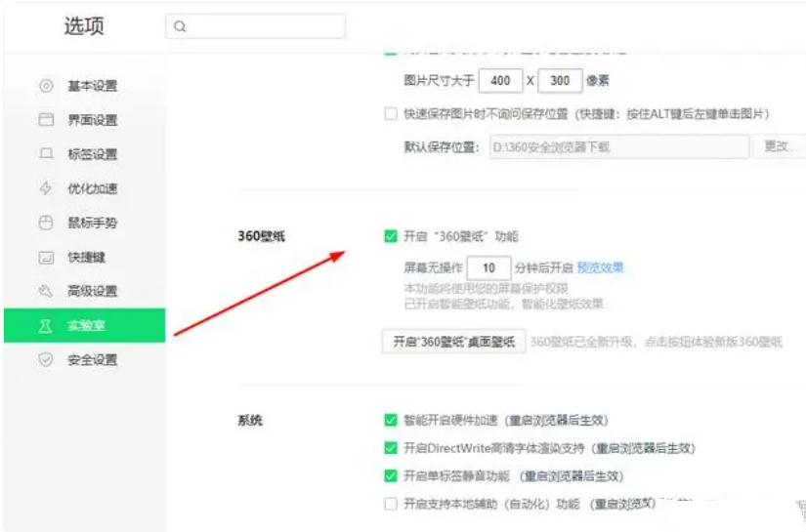Toggle 开启单标签静音功能 checkbox
The width and height of the screenshot is (806, 532).
point(391,476)
